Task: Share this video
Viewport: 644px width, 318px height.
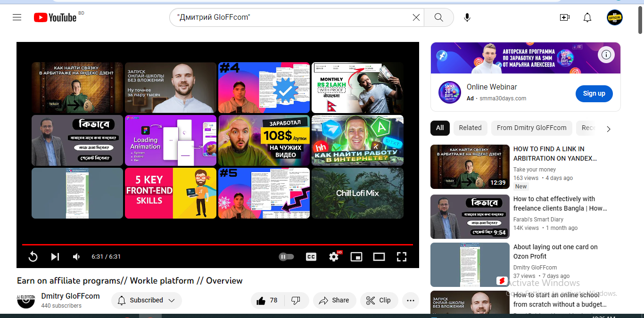Action: point(334,301)
